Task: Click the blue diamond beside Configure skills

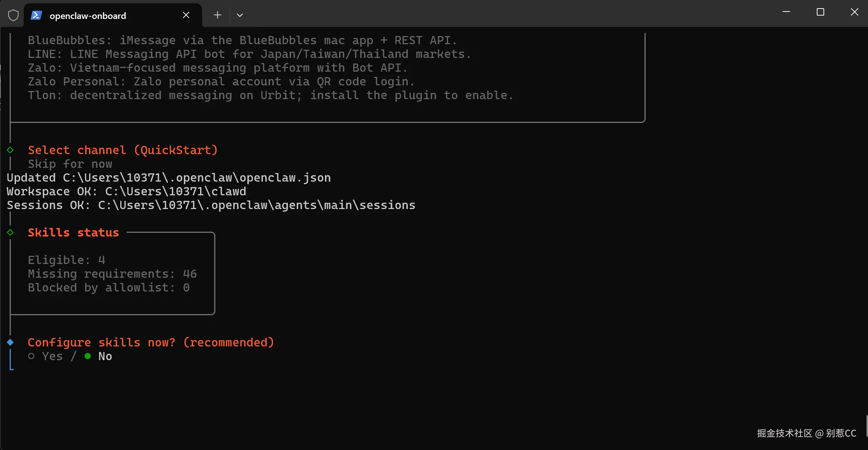Action: pos(10,342)
